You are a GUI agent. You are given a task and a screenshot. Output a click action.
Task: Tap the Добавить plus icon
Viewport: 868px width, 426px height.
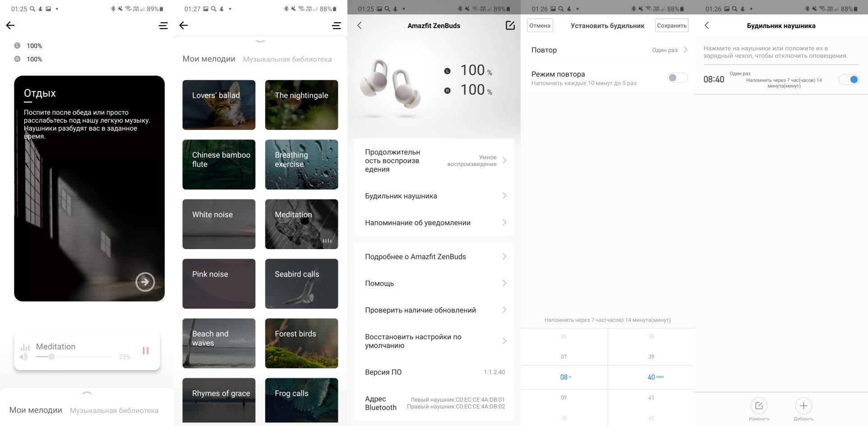tap(803, 406)
